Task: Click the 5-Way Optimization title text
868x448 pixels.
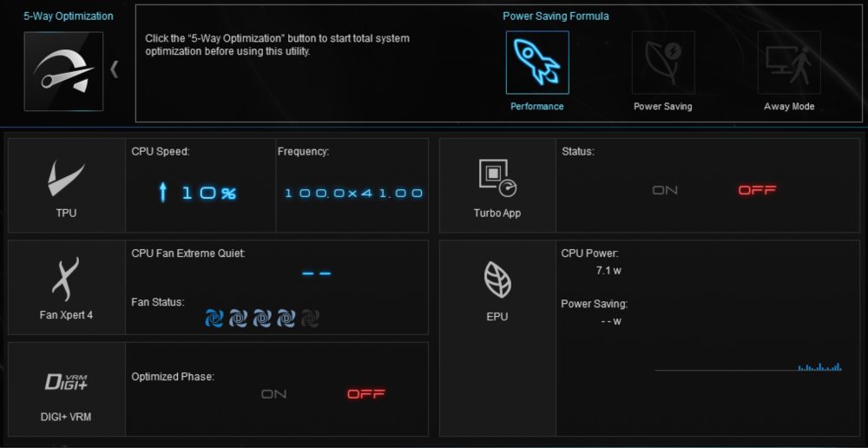Action: 68,16
